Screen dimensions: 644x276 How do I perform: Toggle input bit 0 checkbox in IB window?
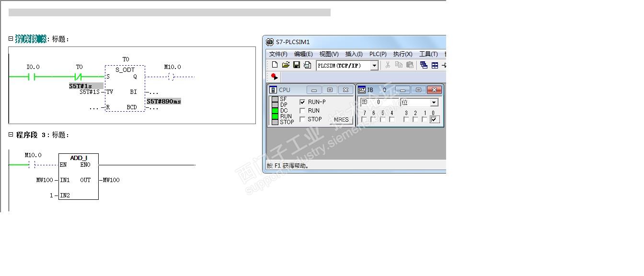434,120
